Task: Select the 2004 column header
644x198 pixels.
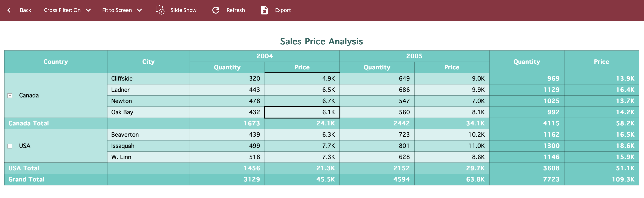Action: click(264, 56)
